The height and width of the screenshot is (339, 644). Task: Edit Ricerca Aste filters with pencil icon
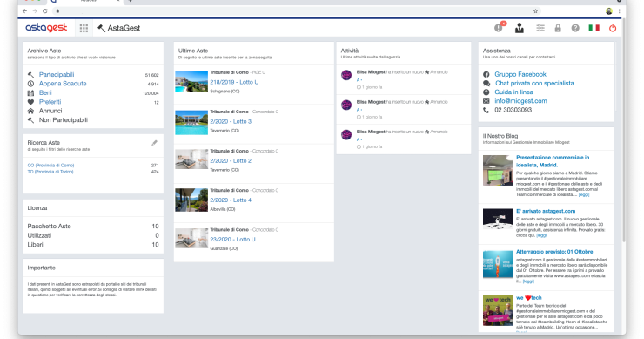(x=154, y=143)
